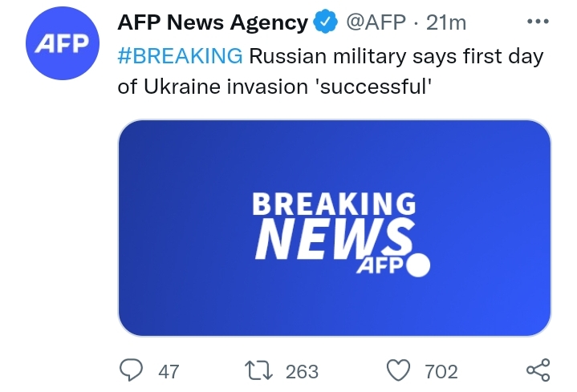577x392 pixels.
Task: Open the Breaking News image card
Action: click(x=335, y=227)
